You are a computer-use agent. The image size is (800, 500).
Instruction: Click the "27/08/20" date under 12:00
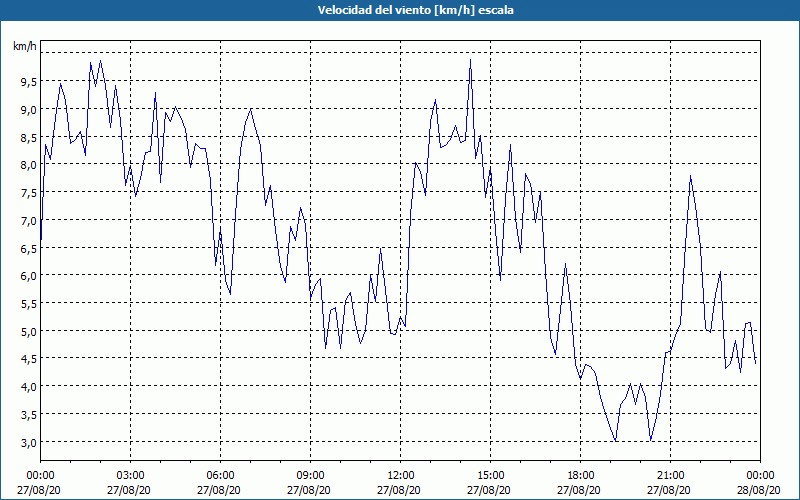(398, 490)
